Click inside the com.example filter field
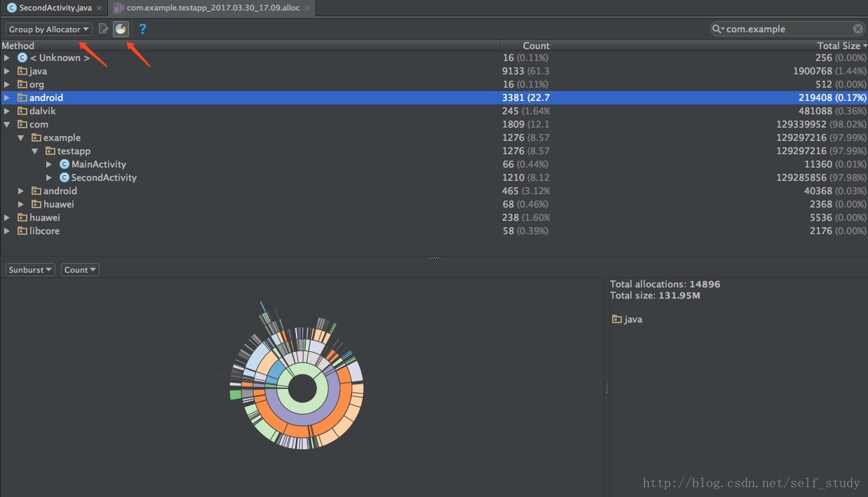 [x=788, y=29]
